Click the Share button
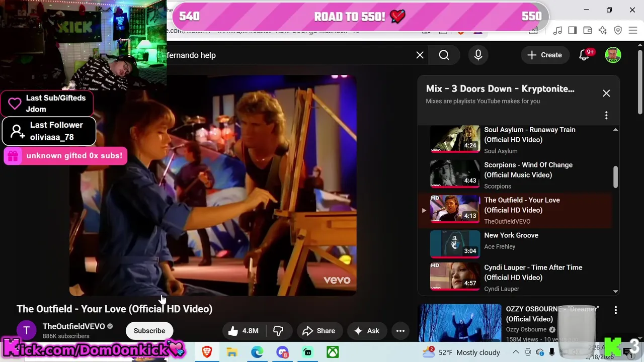 tap(318, 331)
